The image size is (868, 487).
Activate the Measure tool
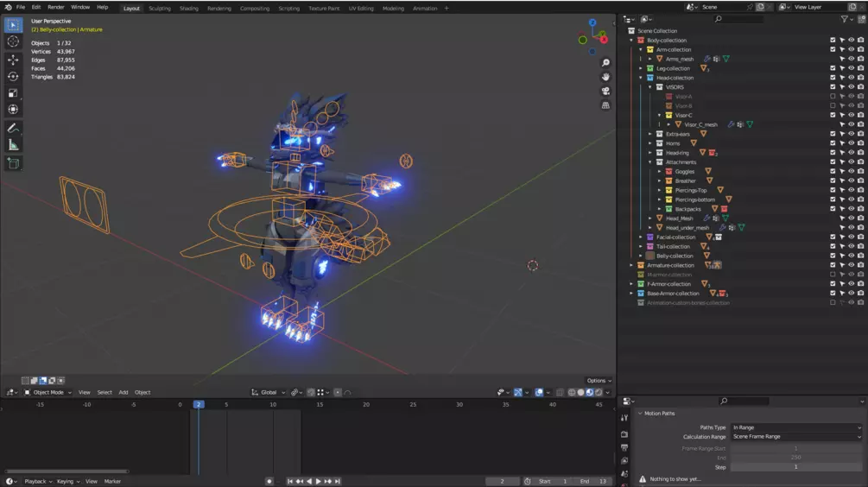pyautogui.click(x=13, y=145)
